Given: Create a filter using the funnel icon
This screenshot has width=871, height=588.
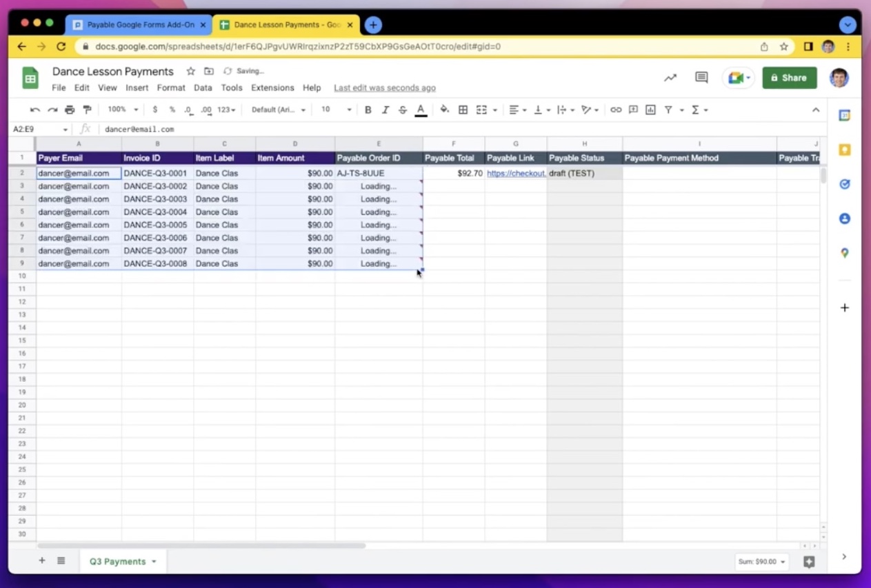Looking at the screenshot, I should [x=670, y=109].
